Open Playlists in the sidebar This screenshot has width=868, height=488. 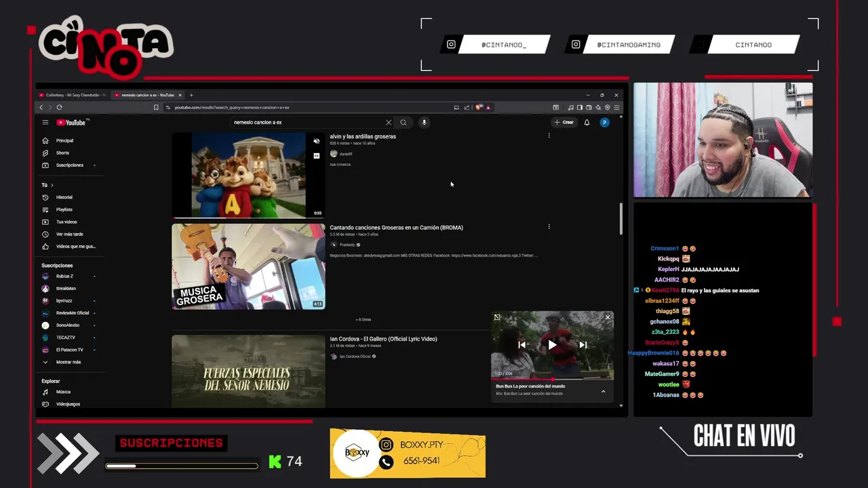[x=64, y=209]
